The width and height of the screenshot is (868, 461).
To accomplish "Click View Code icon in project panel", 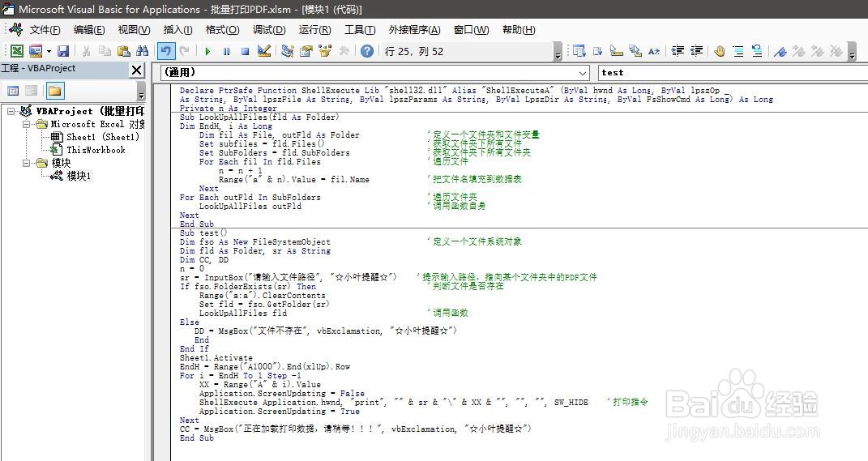I will coord(13,90).
